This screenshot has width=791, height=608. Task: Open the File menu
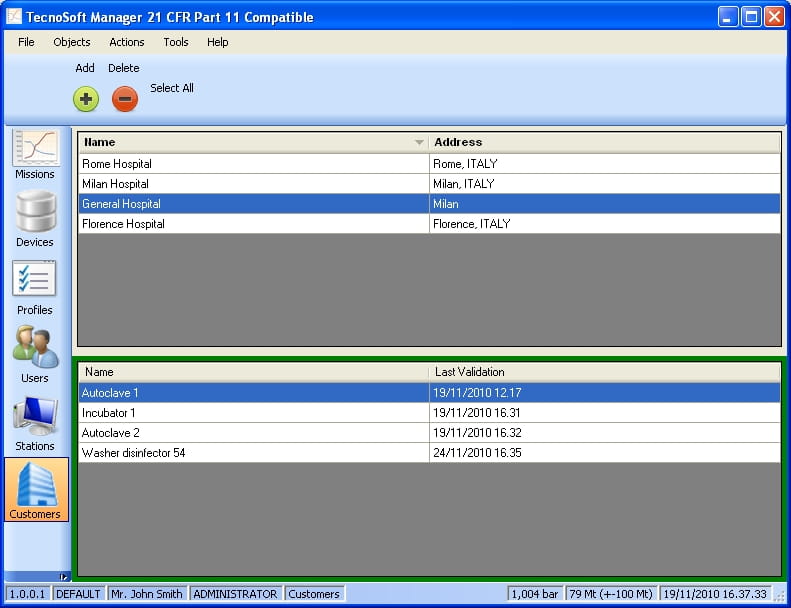point(26,42)
